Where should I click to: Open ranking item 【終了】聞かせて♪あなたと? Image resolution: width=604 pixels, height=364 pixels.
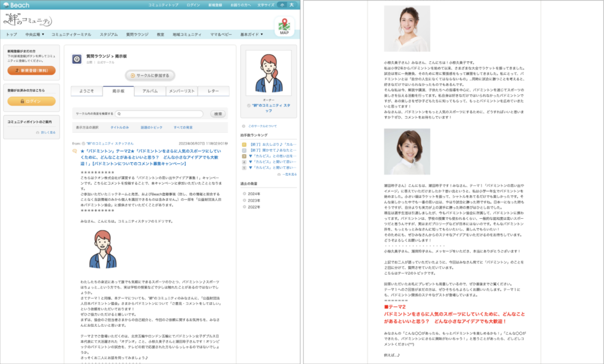(273, 150)
